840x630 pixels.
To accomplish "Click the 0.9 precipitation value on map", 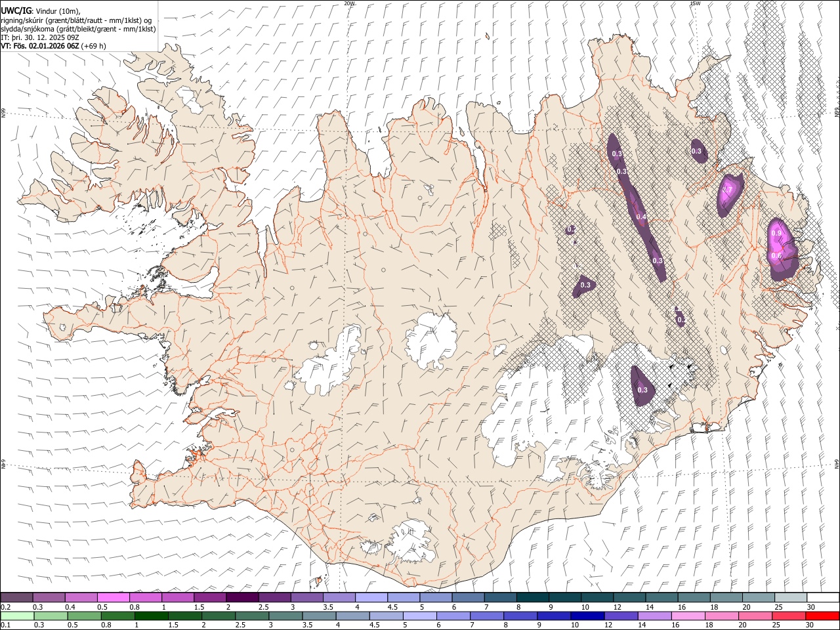I will [776, 233].
